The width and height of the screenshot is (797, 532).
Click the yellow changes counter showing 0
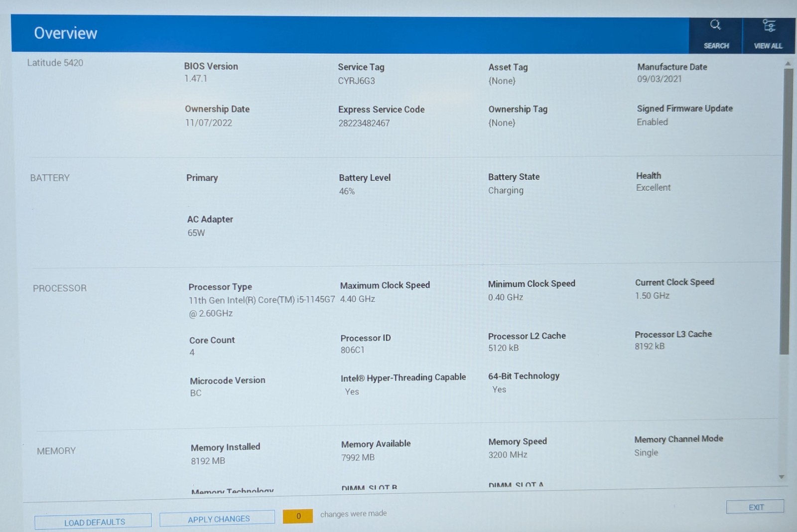tap(298, 516)
